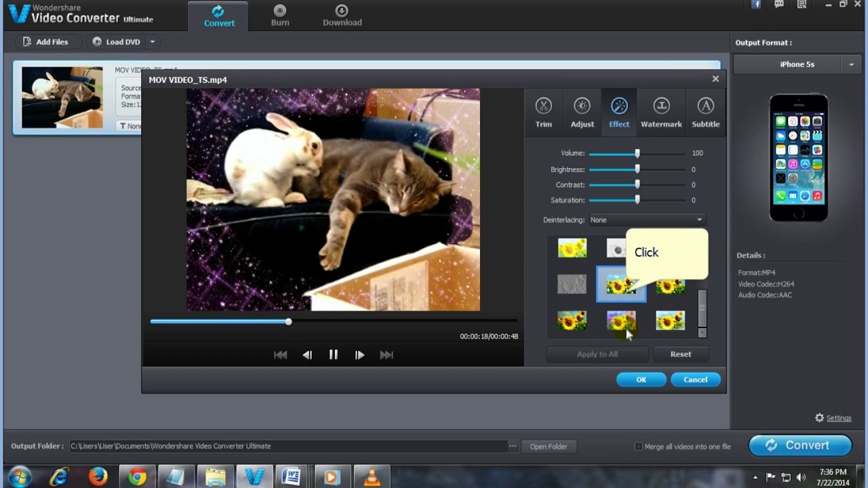Open Google Chrome from taskbar
The image size is (868, 488).
pyautogui.click(x=138, y=477)
